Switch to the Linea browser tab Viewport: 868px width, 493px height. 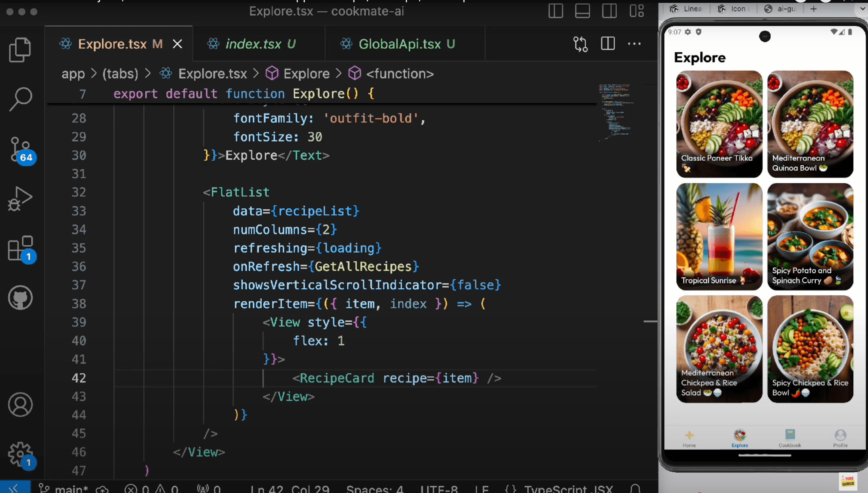(686, 9)
